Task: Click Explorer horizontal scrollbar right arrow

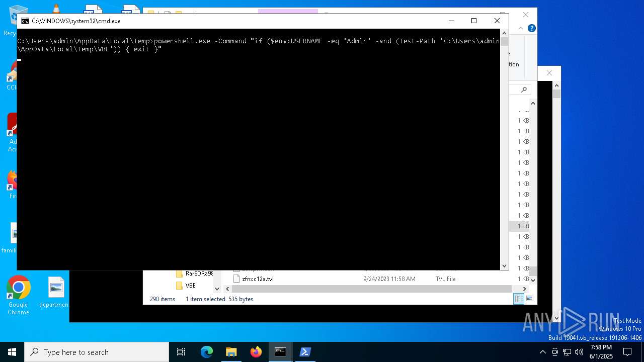Action: coord(524,289)
